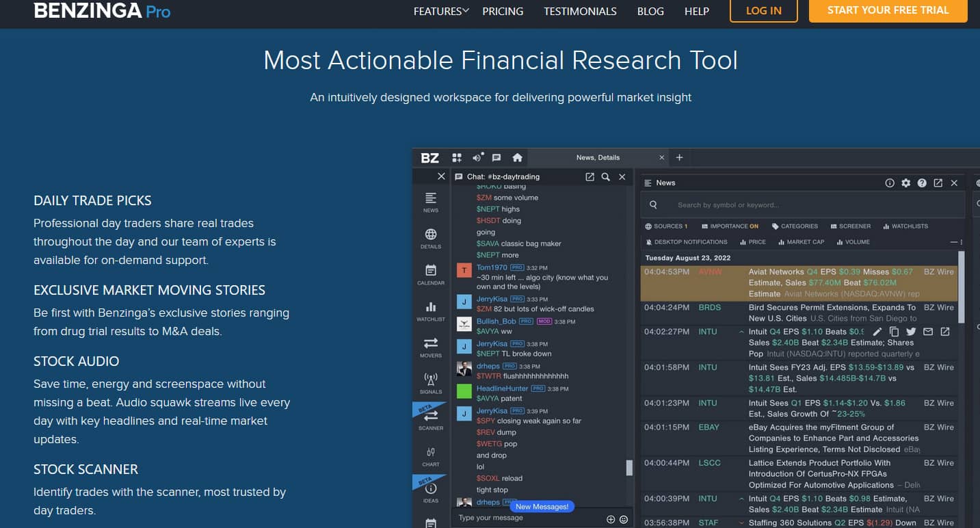
Task: Go to the home icon in workspace bar
Action: (517, 158)
